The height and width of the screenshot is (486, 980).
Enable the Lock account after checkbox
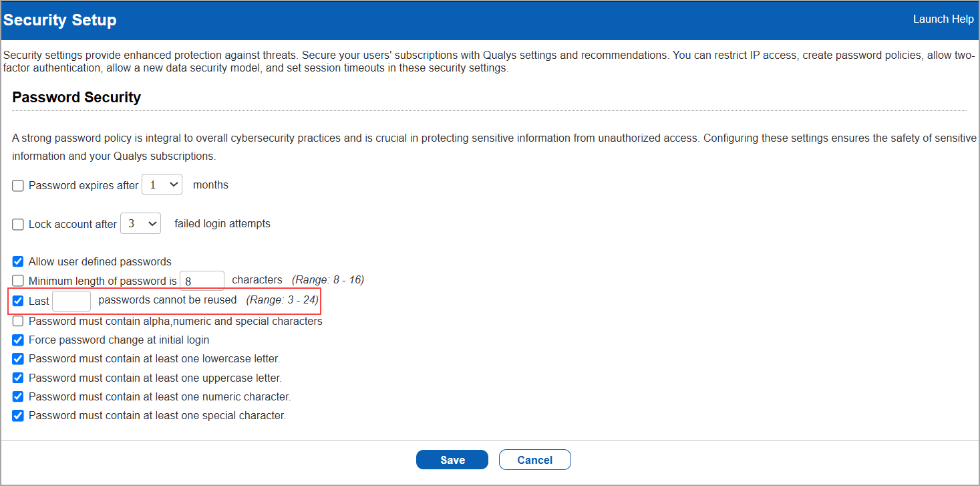(x=18, y=225)
